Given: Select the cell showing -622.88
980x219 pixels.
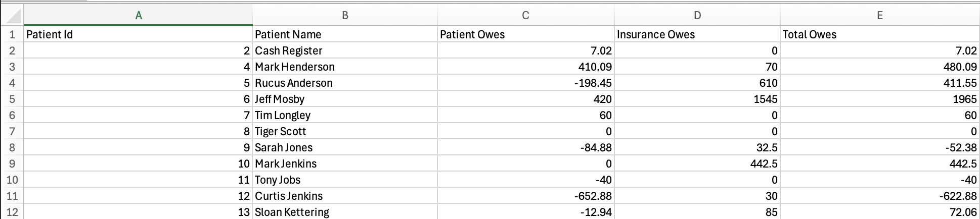Looking at the screenshot, I should point(880,196).
